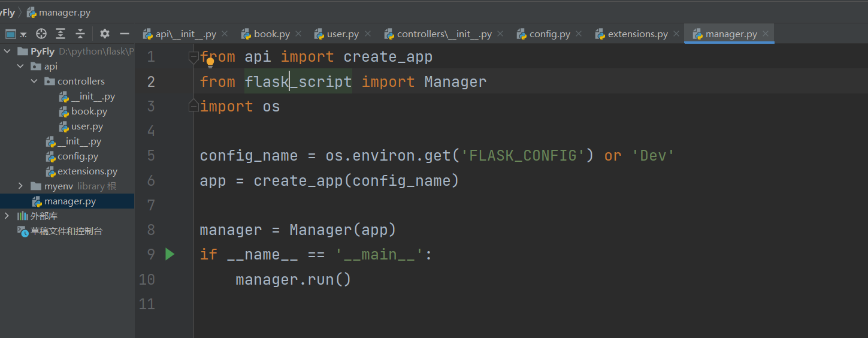Viewport: 868px width, 338px height.
Task: Expand the myenv library folder
Action: 20,186
